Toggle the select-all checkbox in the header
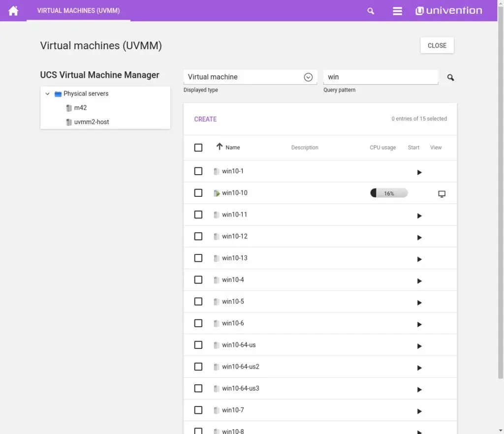The image size is (504, 434). [198, 148]
